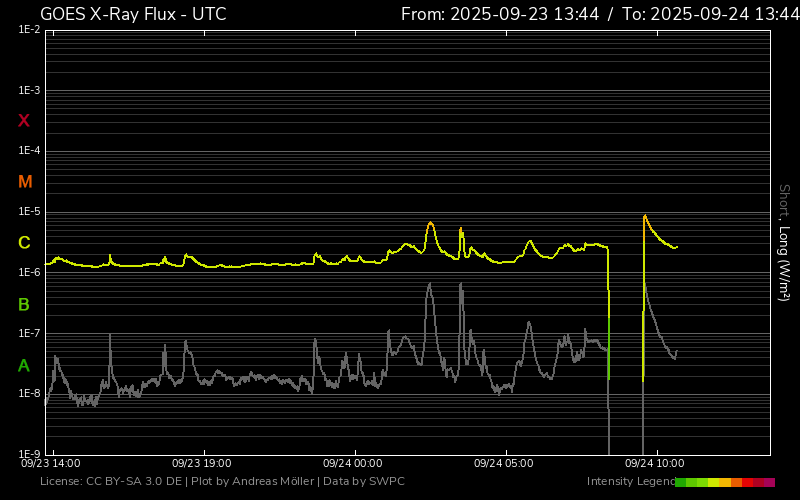Click the GOES X-Ray Flux - UTC title

click(133, 14)
